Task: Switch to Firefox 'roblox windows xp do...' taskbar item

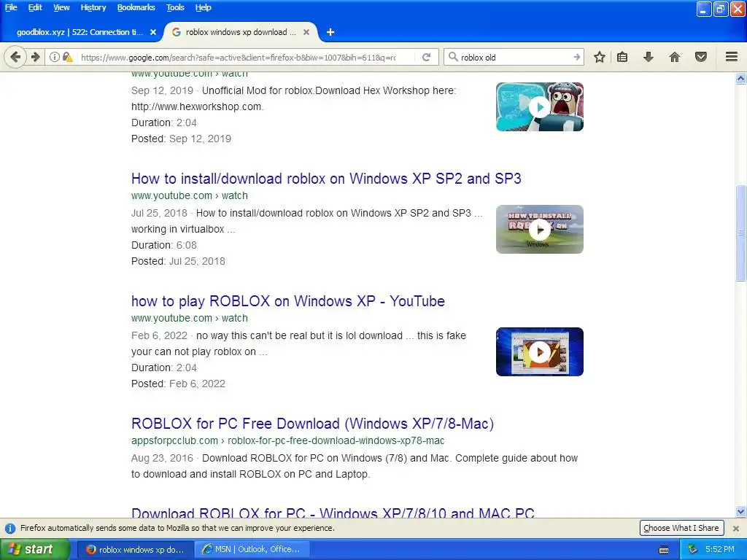Action: coord(136,550)
